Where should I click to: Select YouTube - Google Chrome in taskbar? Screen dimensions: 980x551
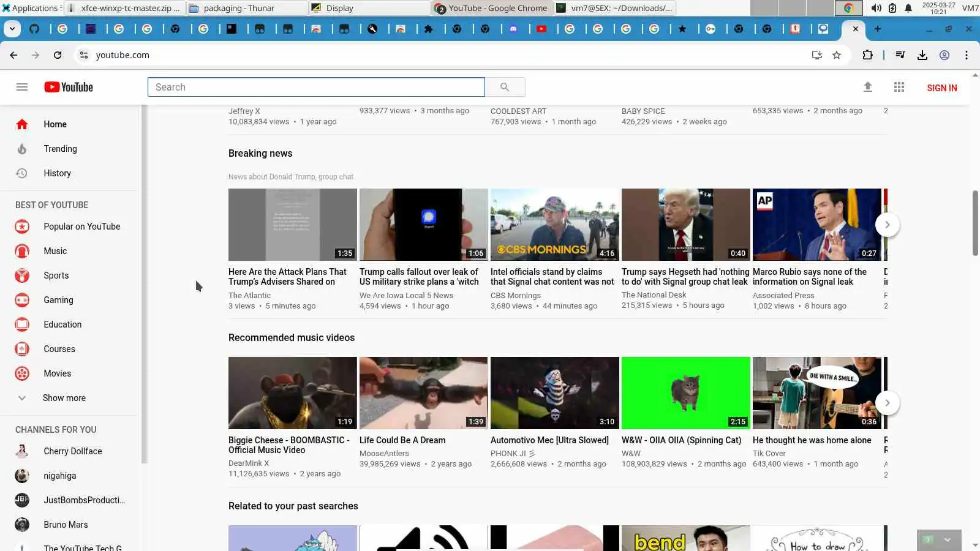pyautogui.click(x=491, y=8)
